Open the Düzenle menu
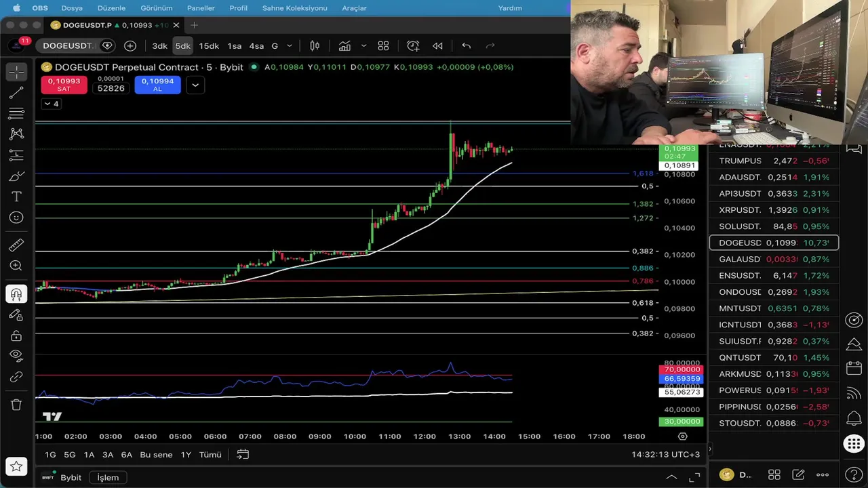This screenshot has height=488, width=868. pos(111,8)
